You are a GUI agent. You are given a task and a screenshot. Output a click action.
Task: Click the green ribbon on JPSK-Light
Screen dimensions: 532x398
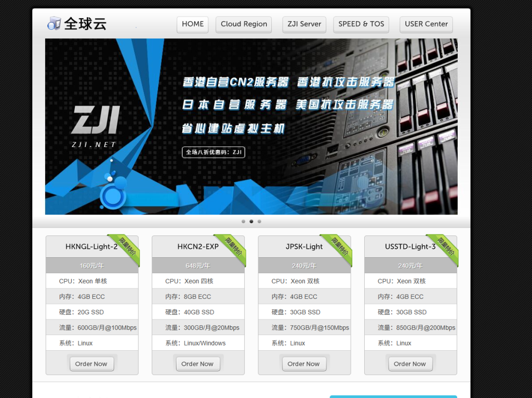[x=339, y=248]
